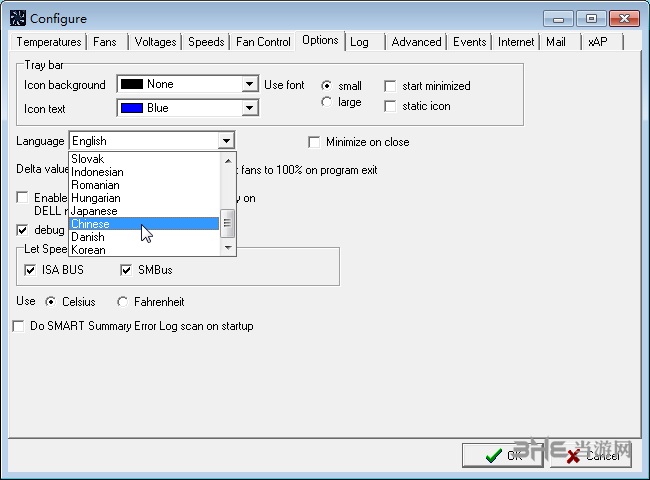
Task: Maximize the Configure window
Action: click(x=591, y=19)
